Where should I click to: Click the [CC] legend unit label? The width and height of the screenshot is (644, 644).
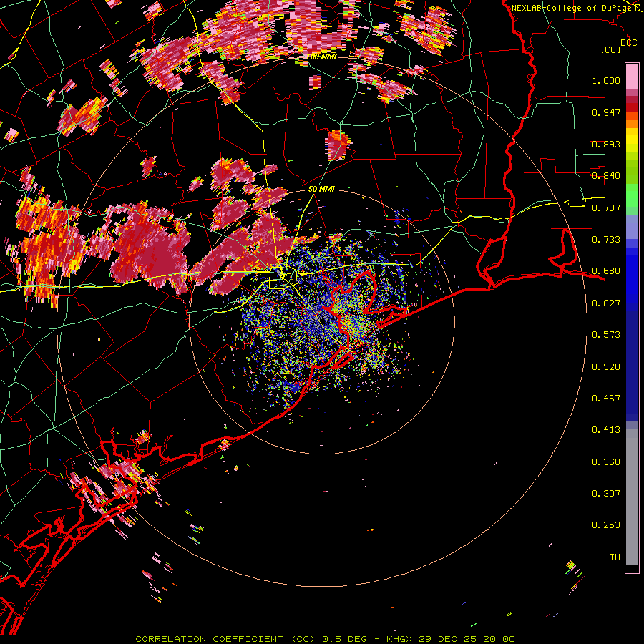pos(611,49)
